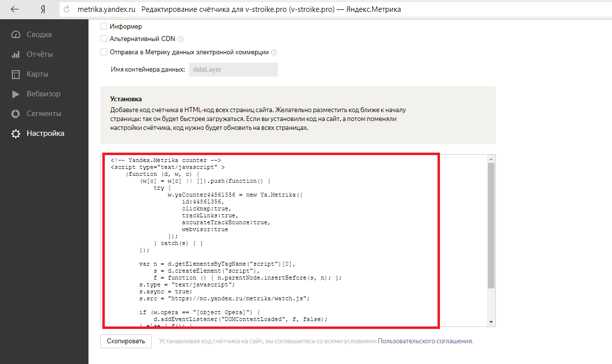Viewport: 612px width, 364px height.
Task: Click the Сегменты pie chart icon
Action: click(16, 114)
